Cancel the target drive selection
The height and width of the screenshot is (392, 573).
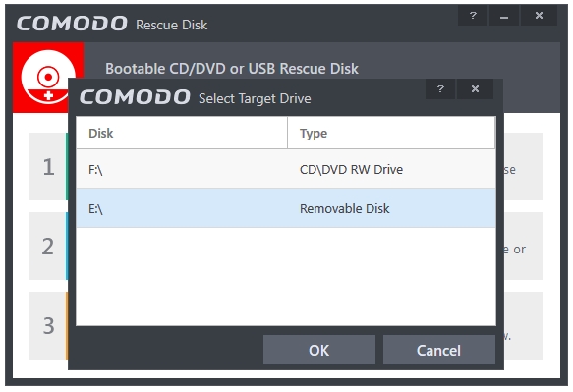tap(439, 350)
